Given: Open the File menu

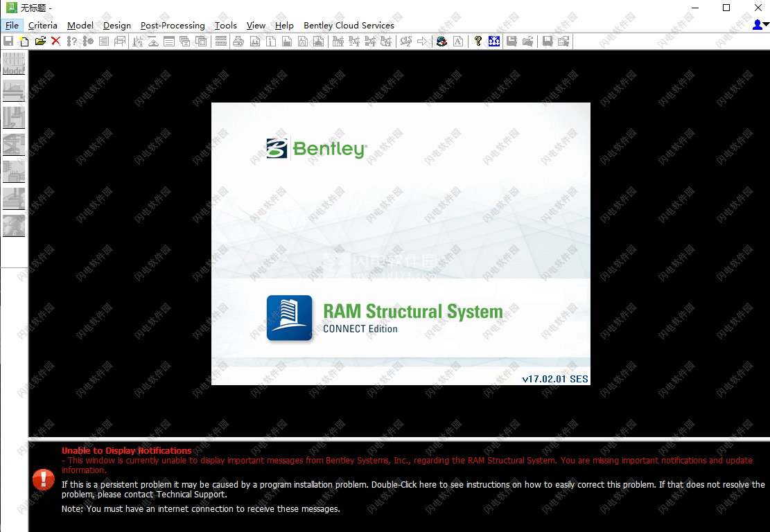Looking at the screenshot, I should [12, 26].
